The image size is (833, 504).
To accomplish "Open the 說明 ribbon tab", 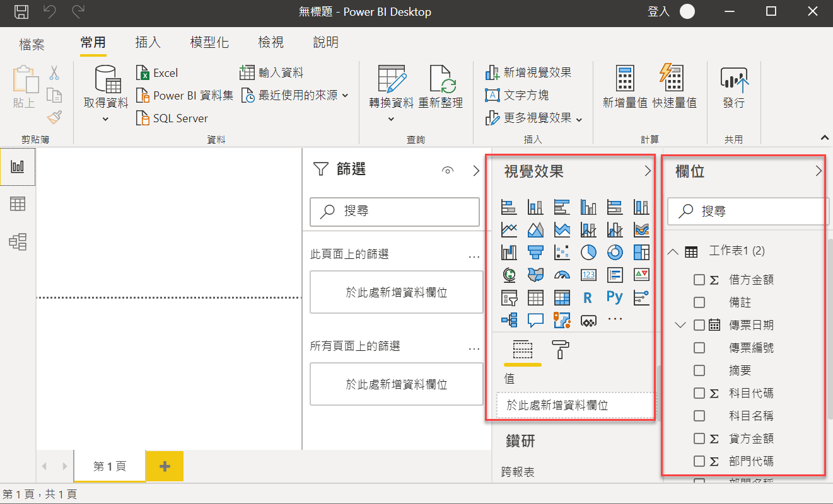I will tap(326, 42).
